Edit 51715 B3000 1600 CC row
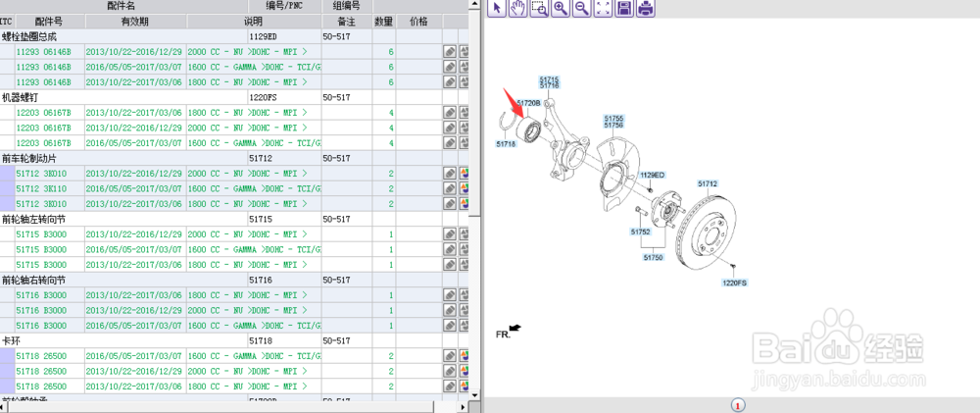 tap(450, 249)
